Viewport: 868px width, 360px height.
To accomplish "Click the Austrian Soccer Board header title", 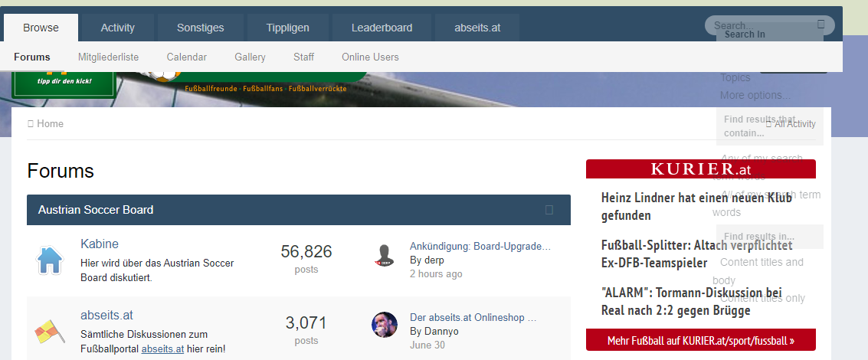I will point(96,210).
